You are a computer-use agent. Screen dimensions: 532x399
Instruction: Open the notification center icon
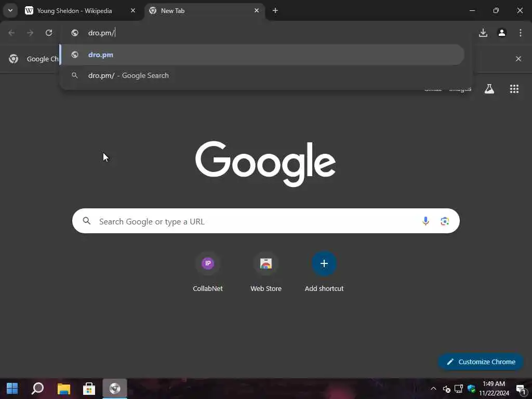(521, 389)
